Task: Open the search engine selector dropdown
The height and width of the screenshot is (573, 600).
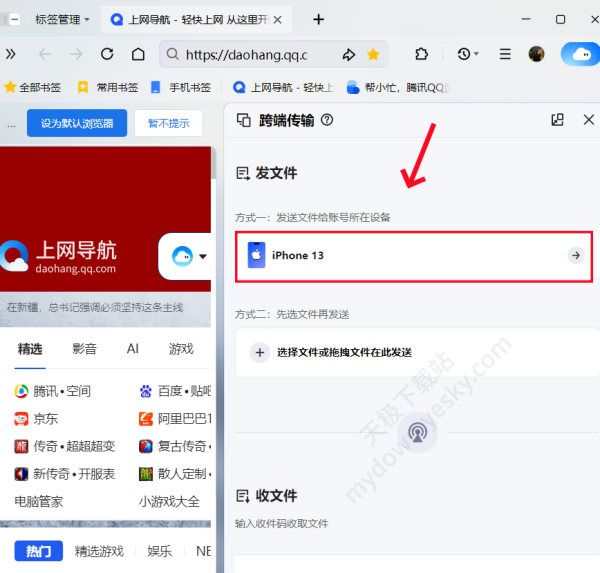Action: [189, 257]
